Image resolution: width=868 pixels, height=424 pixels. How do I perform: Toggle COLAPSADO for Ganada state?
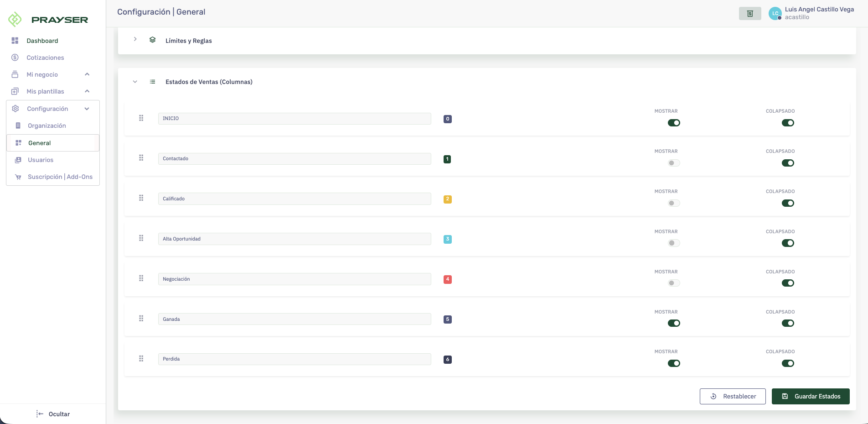coord(788,323)
